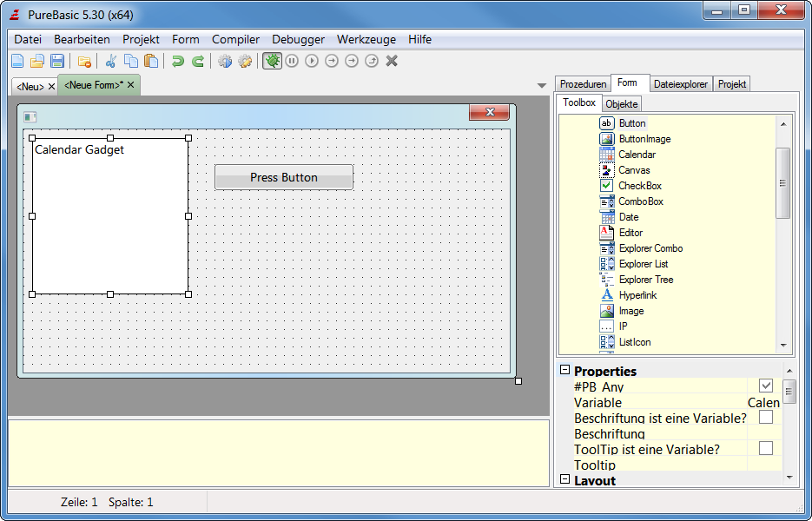Cut the selection using the scissors icon
The width and height of the screenshot is (812, 521).
pos(110,61)
